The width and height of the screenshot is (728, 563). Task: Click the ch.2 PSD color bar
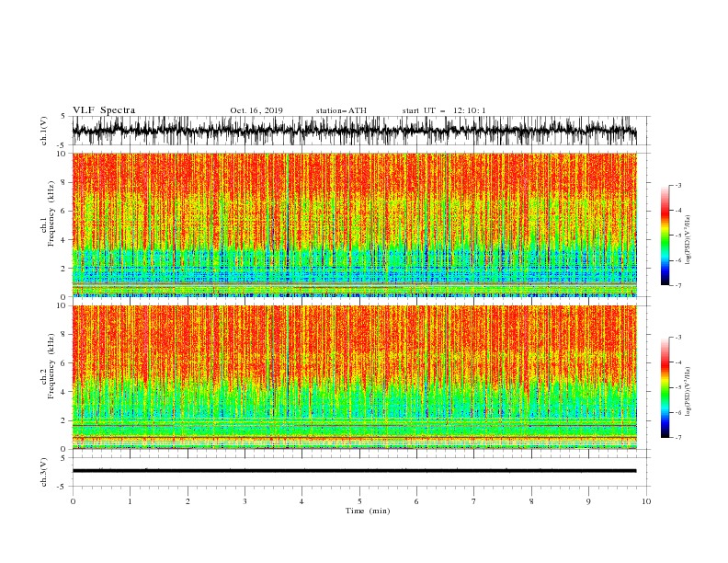pyautogui.click(x=665, y=387)
